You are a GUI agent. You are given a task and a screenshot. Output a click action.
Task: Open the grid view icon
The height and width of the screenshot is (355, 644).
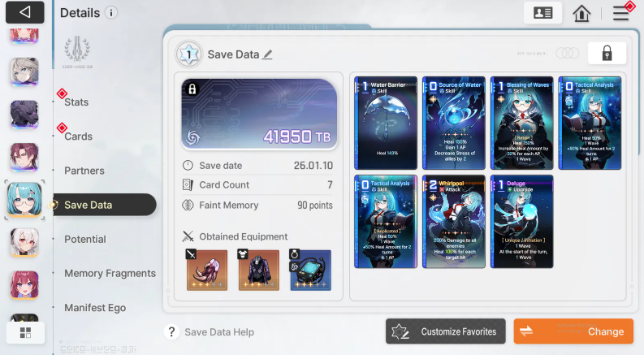pyautogui.click(x=25, y=332)
